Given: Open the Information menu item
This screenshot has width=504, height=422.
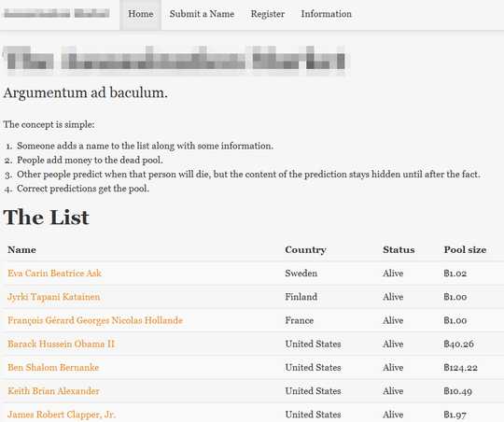Looking at the screenshot, I should pyautogui.click(x=327, y=15).
